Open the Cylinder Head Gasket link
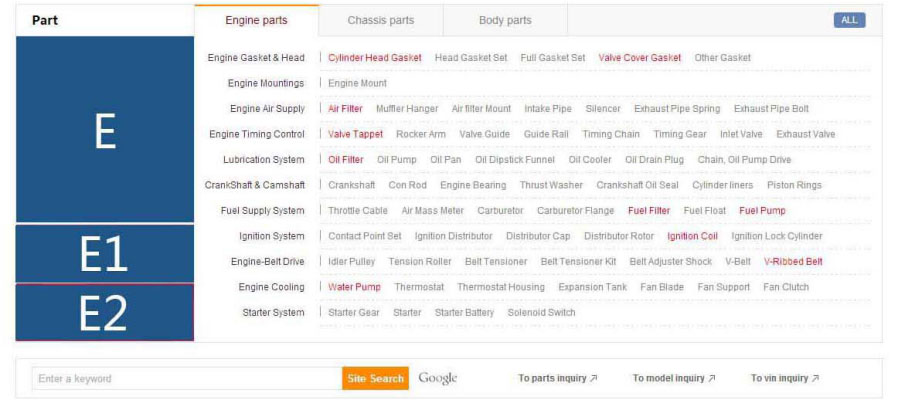 tap(375, 58)
